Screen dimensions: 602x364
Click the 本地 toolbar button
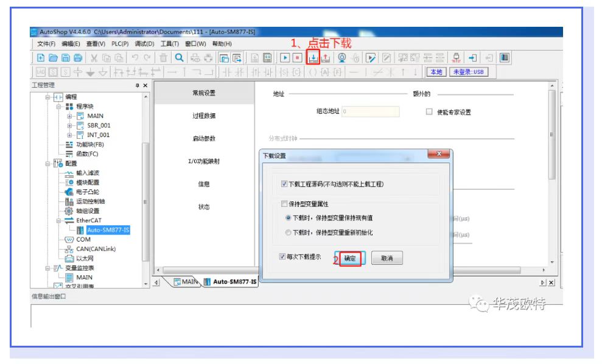click(436, 72)
